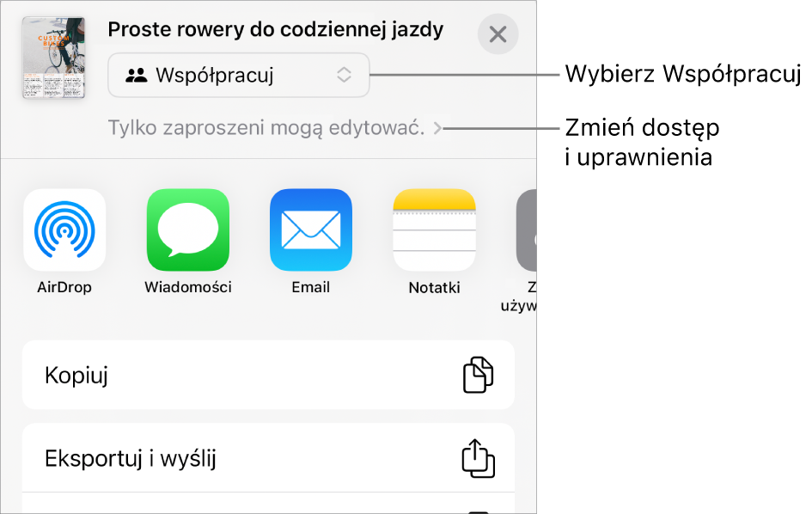Screen dimensions: 812x514
Task: Choose the Email app icon
Action: (311, 230)
